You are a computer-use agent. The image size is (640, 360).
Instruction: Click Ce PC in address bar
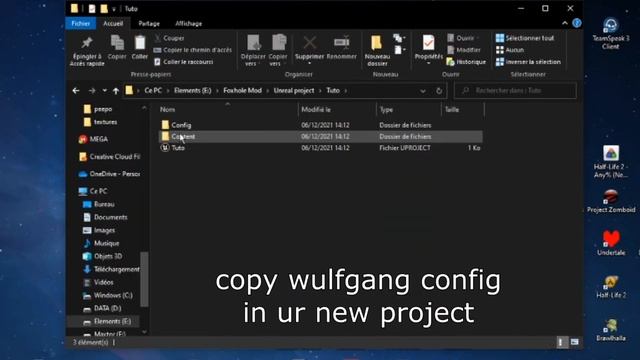point(153,91)
